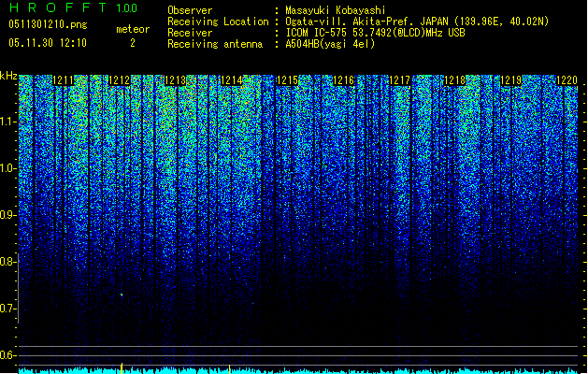Image resolution: width=588 pixels, height=374 pixels.
Task: Select observer name Masayuki Kobayashi
Action: click(336, 10)
